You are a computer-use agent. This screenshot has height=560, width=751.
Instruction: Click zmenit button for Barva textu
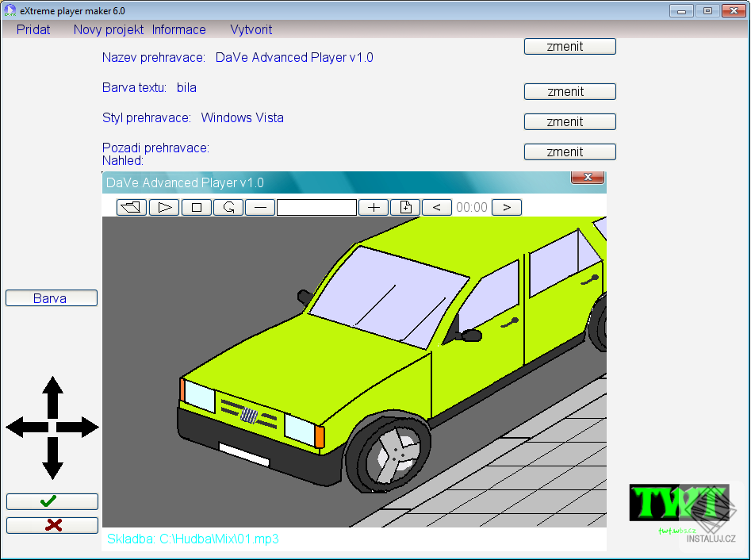tap(570, 91)
